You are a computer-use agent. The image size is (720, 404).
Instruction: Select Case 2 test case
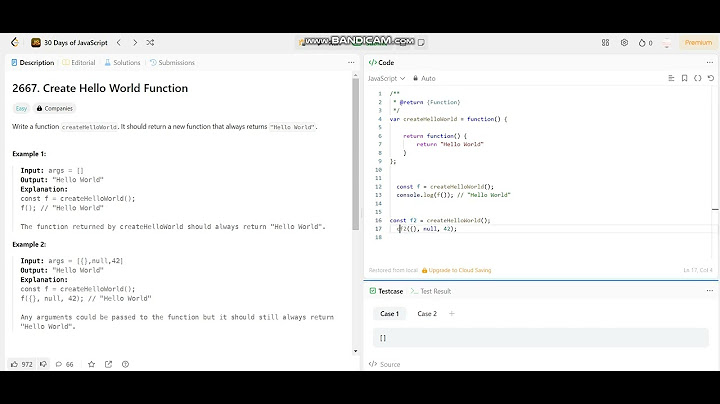point(427,314)
